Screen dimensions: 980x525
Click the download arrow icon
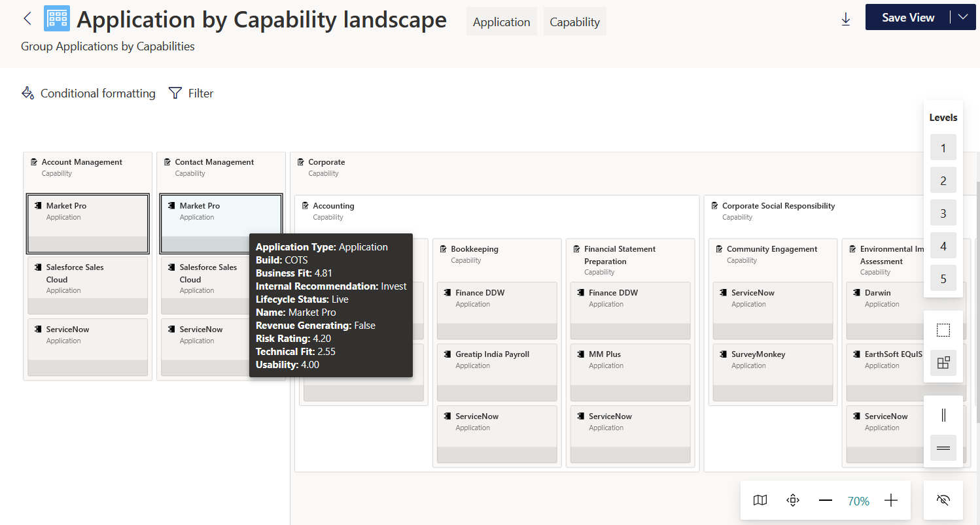coord(846,20)
